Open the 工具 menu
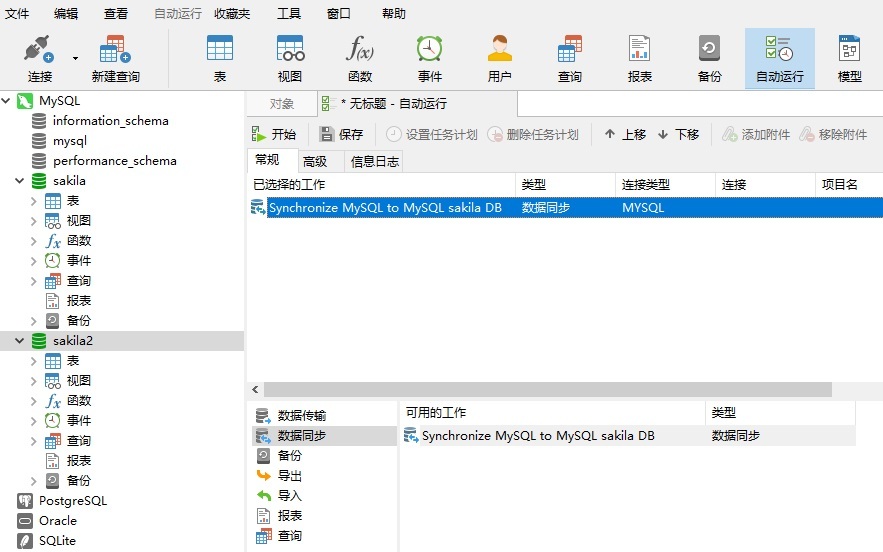The width and height of the screenshot is (883, 552). pyautogui.click(x=288, y=14)
